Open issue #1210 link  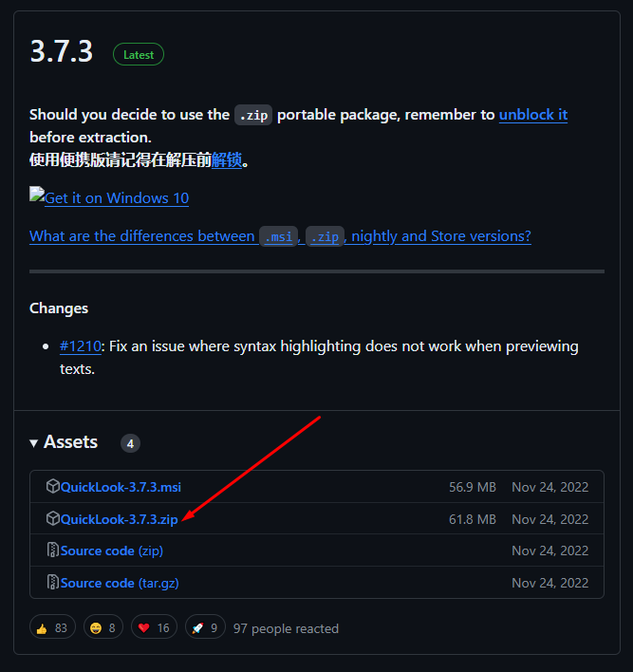(80, 345)
